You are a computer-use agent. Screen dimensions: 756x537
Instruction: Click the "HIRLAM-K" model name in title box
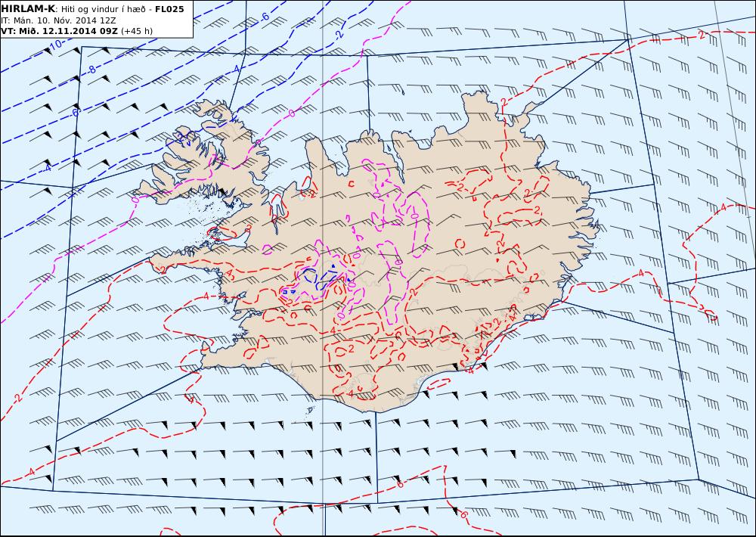tap(28, 9)
